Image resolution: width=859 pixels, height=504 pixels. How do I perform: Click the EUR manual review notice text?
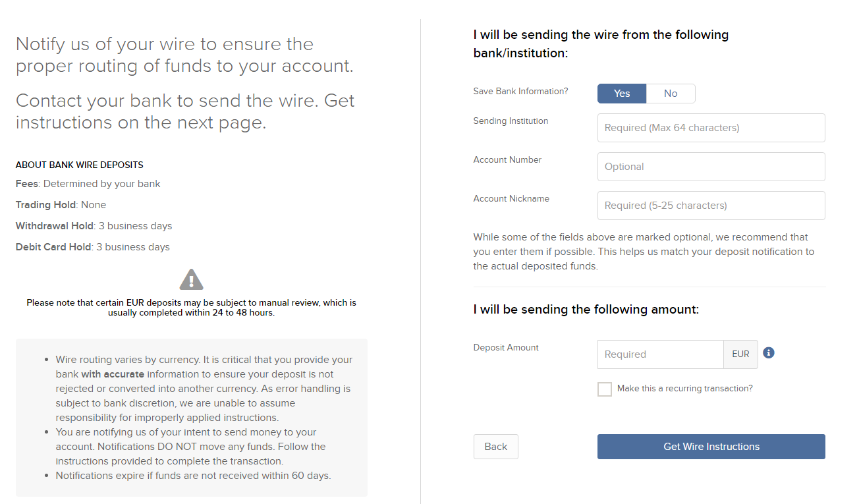click(191, 308)
